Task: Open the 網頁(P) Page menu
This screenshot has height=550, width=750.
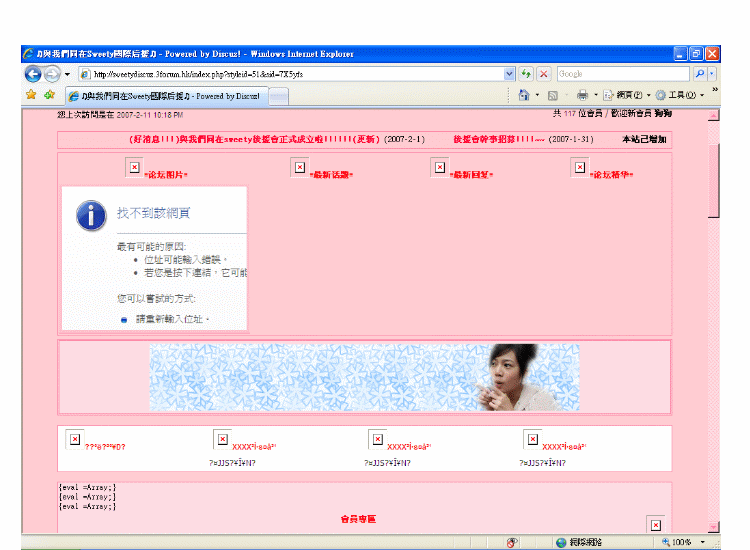Action: (x=627, y=95)
